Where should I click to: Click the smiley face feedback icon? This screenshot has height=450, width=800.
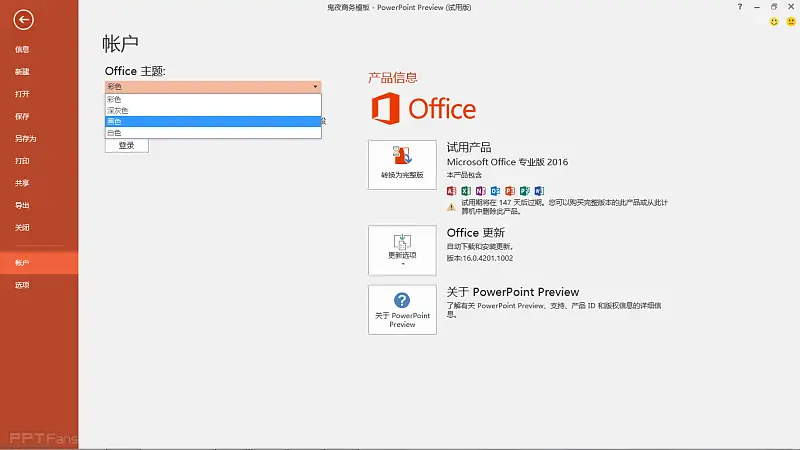[774, 20]
